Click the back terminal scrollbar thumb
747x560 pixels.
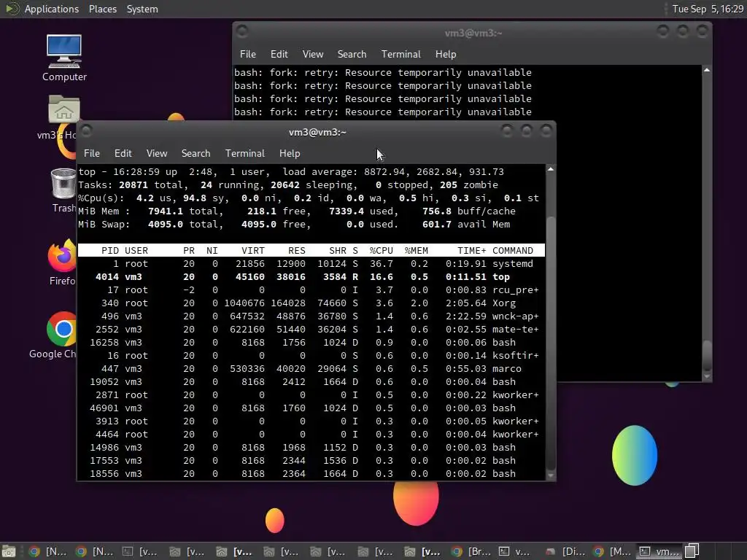tap(707, 355)
